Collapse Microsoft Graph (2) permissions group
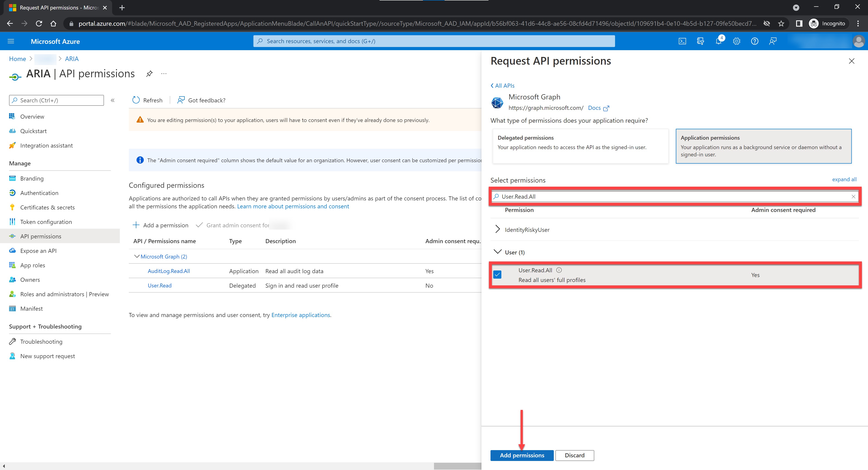Screen dimensions: 868x470 point(137,256)
